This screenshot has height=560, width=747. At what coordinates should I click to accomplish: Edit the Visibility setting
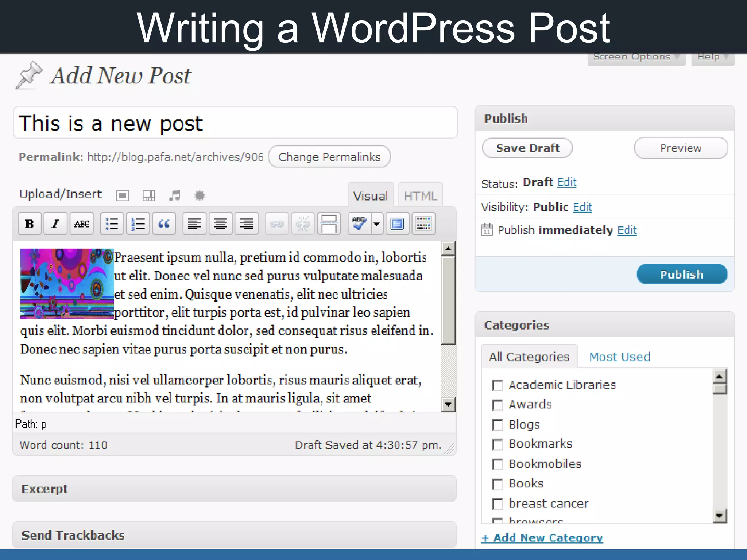click(x=582, y=207)
